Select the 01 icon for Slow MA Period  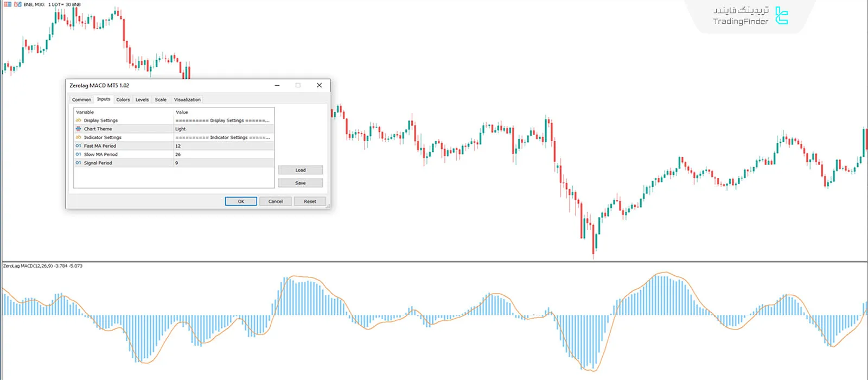pyautogui.click(x=78, y=154)
